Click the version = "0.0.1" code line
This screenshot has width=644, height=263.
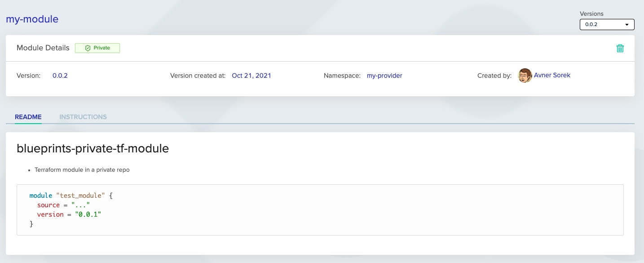(x=69, y=214)
